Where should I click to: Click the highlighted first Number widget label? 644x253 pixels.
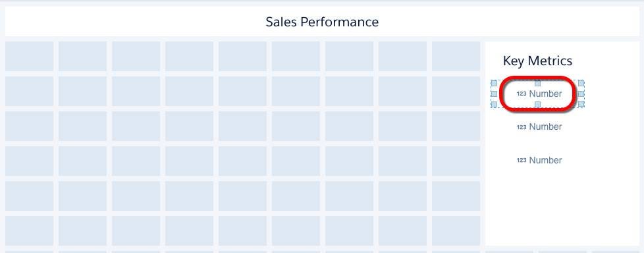tap(545, 94)
